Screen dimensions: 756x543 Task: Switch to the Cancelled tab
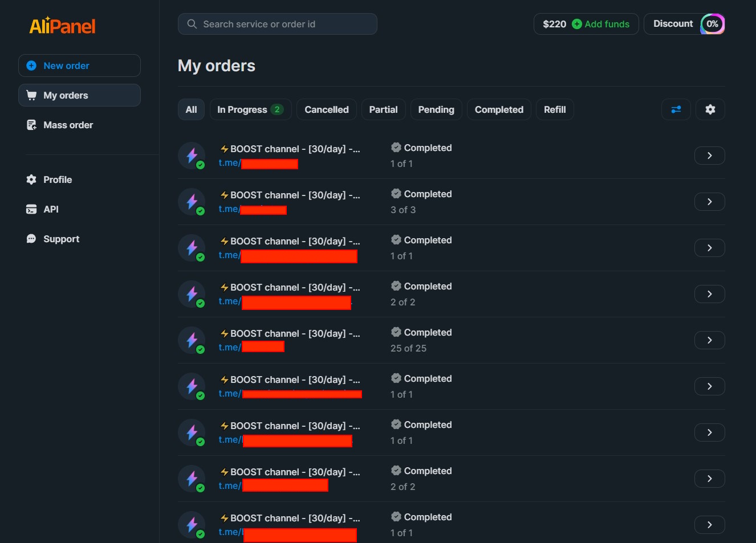pos(326,109)
